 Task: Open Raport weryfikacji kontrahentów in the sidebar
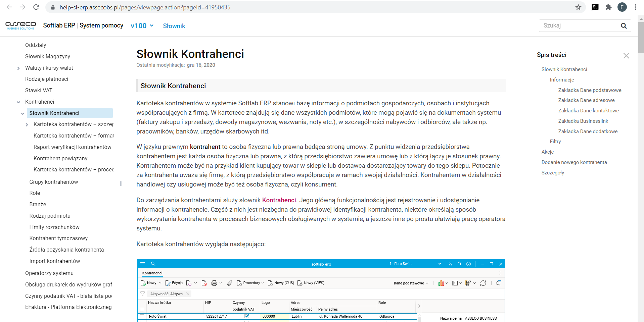pos(72,147)
